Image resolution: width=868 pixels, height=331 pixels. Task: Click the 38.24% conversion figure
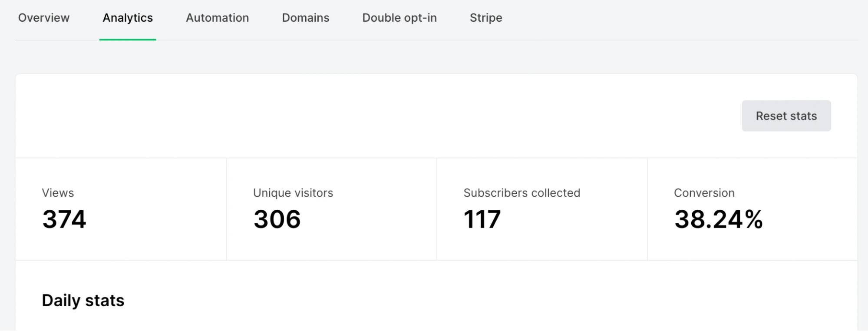718,219
